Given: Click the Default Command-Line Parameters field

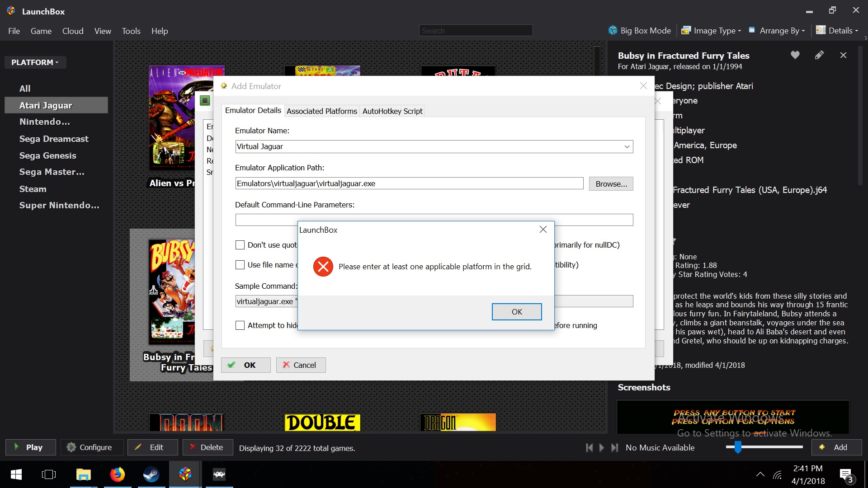Looking at the screenshot, I should click(434, 220).
